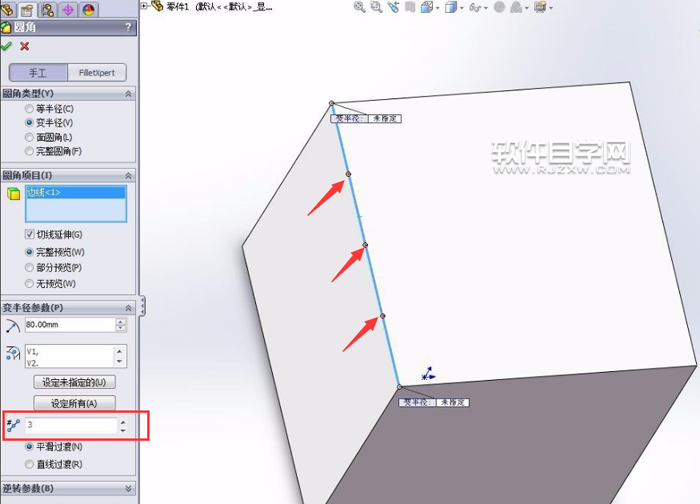Click the Section View icon

coord(410,7)
